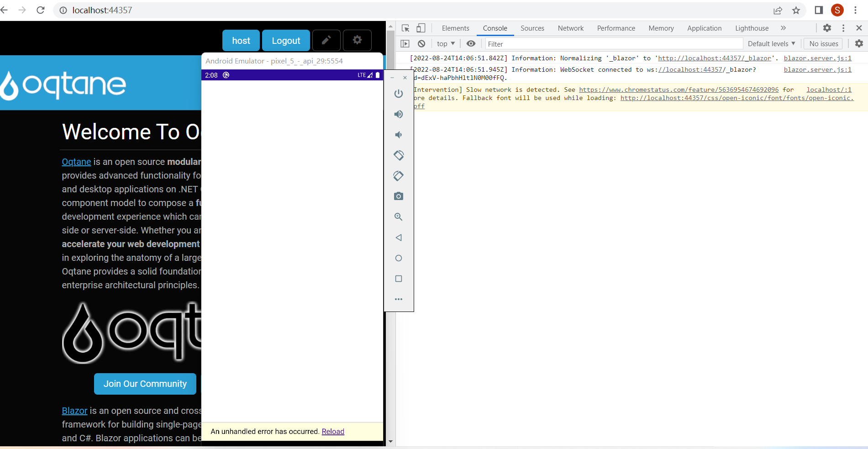Screen dimensions: 868x449
Task: Switch to the Network tab
Action: [570, 28]
